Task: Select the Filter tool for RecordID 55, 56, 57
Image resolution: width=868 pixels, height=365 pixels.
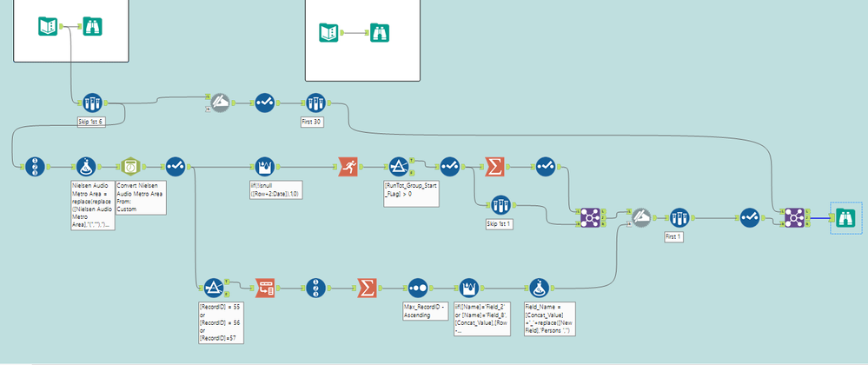Action: pyautogui.click(x=213, y=288)
